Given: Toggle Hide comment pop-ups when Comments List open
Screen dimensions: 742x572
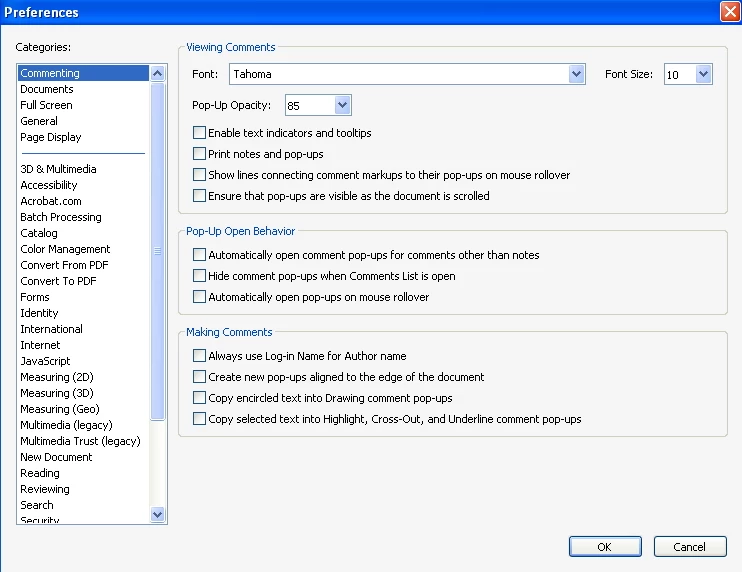Looking at the screenshot, I should click(x=199, y=275).
